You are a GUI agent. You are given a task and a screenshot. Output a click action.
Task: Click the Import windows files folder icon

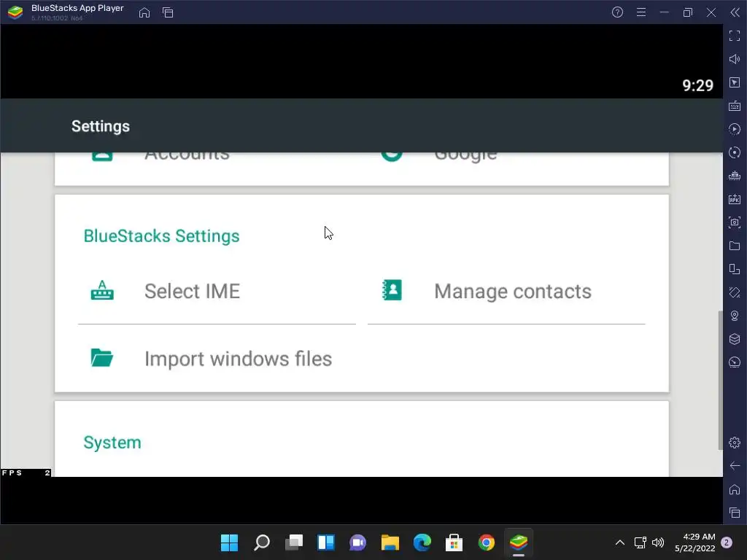tap(102, 357)
